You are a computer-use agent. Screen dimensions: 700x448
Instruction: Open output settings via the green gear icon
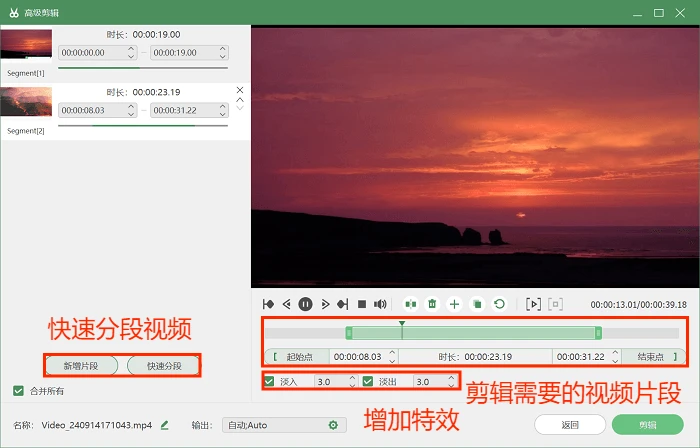coord(333,425)
